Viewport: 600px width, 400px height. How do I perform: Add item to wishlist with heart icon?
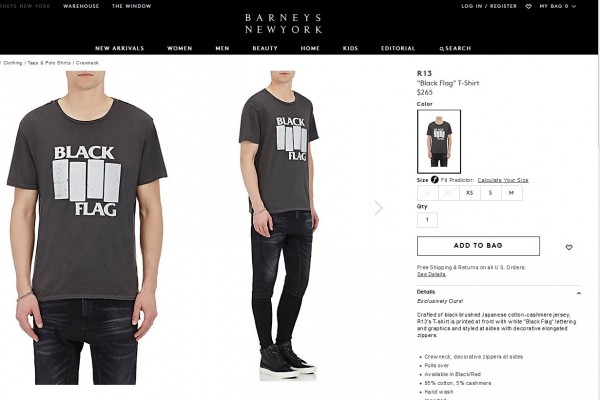[x=569, y=247]
